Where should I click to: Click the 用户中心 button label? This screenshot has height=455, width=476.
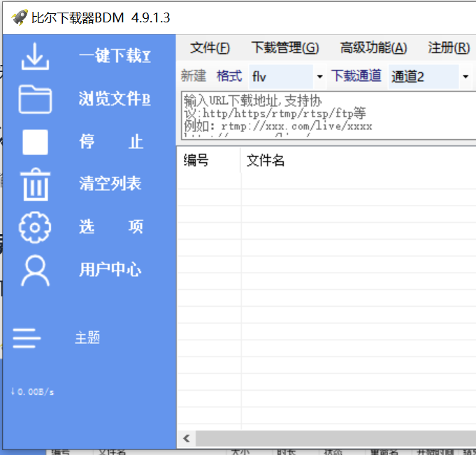[x=110, y=269]
